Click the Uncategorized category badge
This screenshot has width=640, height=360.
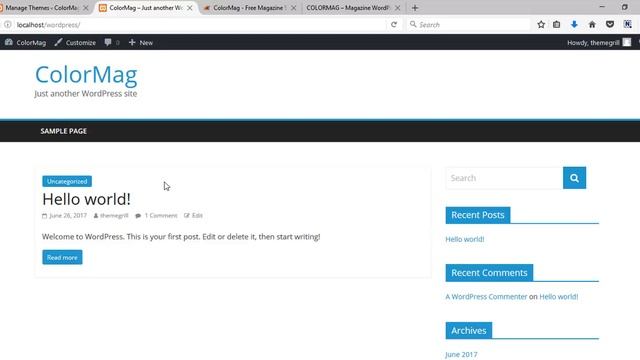[x=67, y=181]
